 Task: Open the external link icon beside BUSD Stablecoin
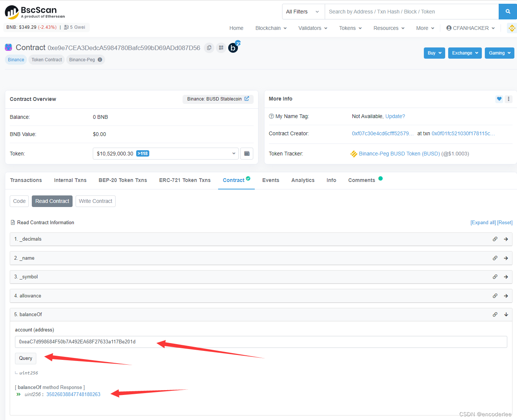point(247,99)
